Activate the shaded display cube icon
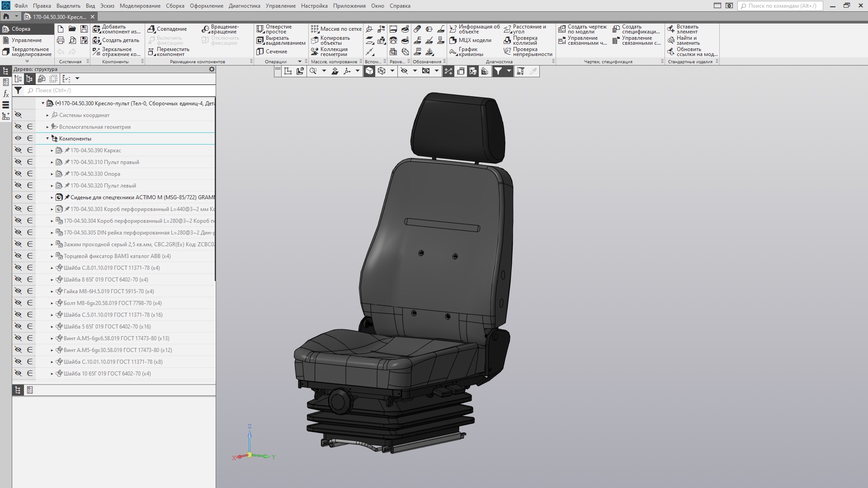This screenshot has width=868, height=488. pyautogui.click(x=369, y=71)
